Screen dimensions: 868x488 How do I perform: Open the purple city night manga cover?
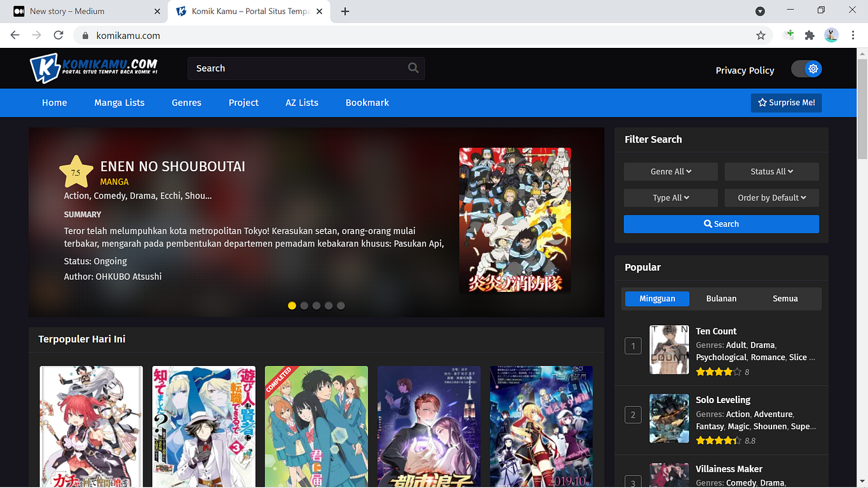[429, 427]
